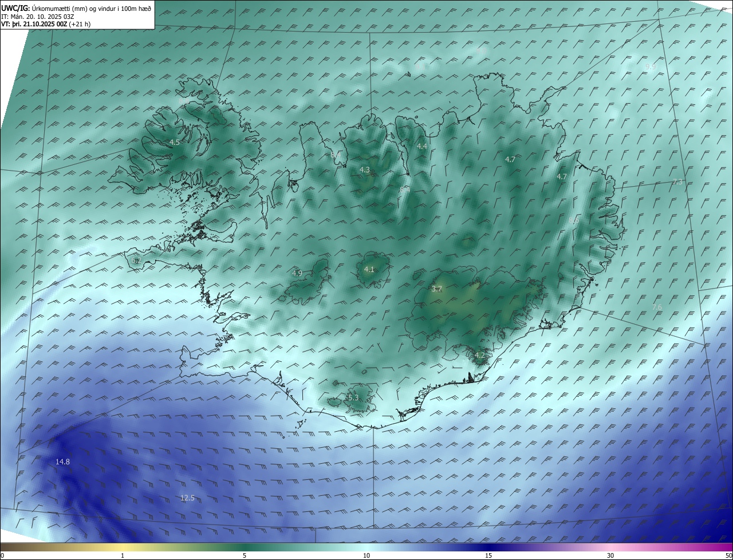
Task: Click the map title 'UWC/IG: Úrkomumætti (mm)' line
Action: click(76, 8)
